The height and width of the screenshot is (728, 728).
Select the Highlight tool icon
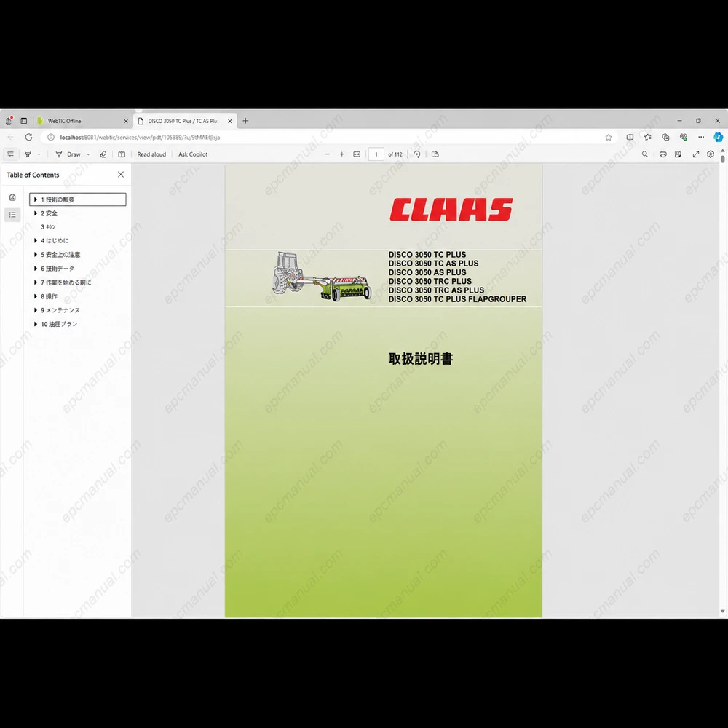click(28, 154)
